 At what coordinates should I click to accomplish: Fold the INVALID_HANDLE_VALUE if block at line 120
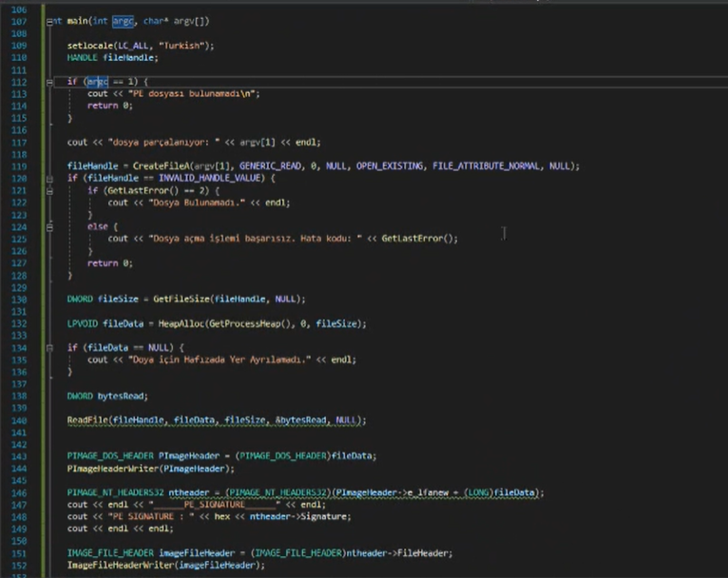[x=49, y=179]
